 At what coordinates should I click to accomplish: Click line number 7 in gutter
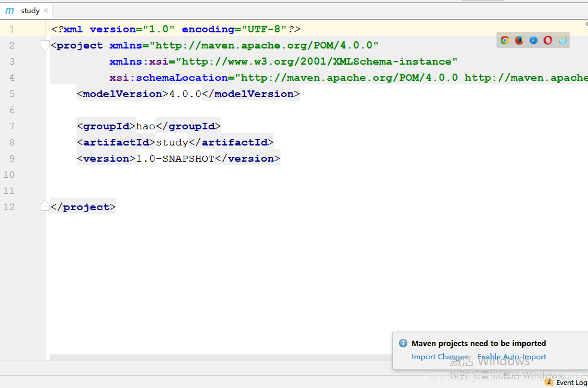pyautogui.click(x=11, y=126)
